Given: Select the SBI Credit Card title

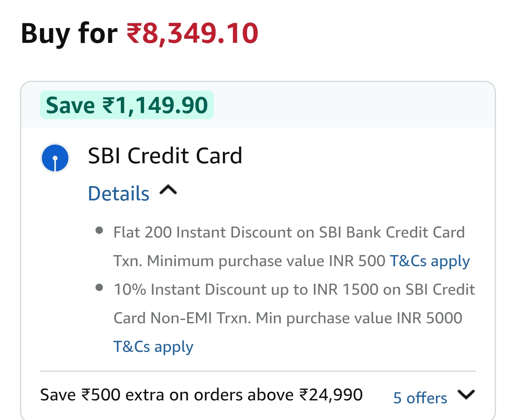Looking at the screenshot, I should click(165, 156).
